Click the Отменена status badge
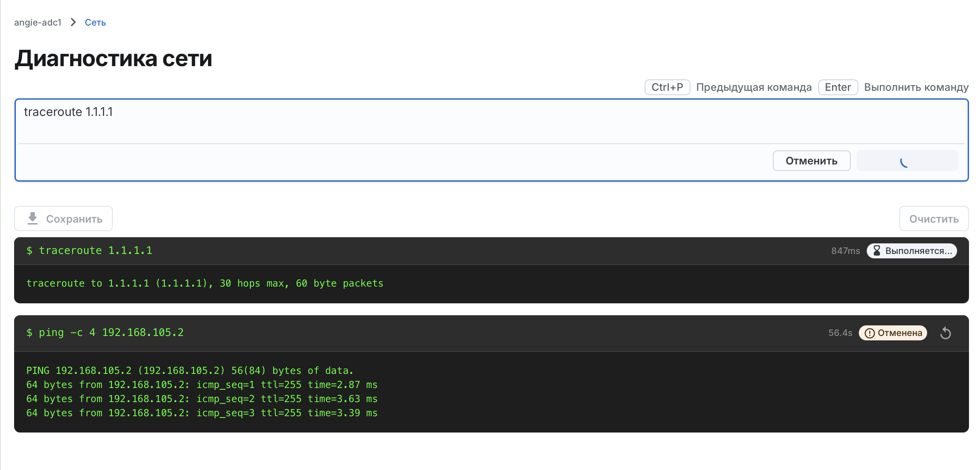 [893, 333]
